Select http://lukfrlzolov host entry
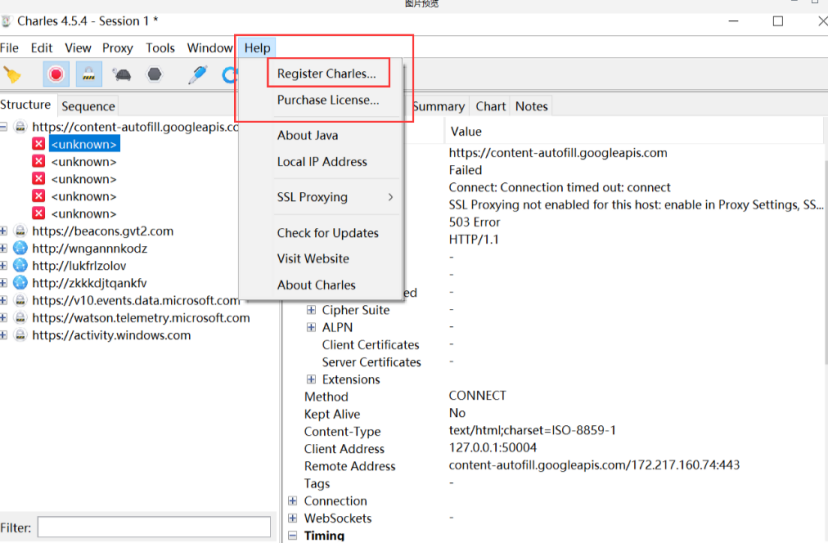 (79, 266)
